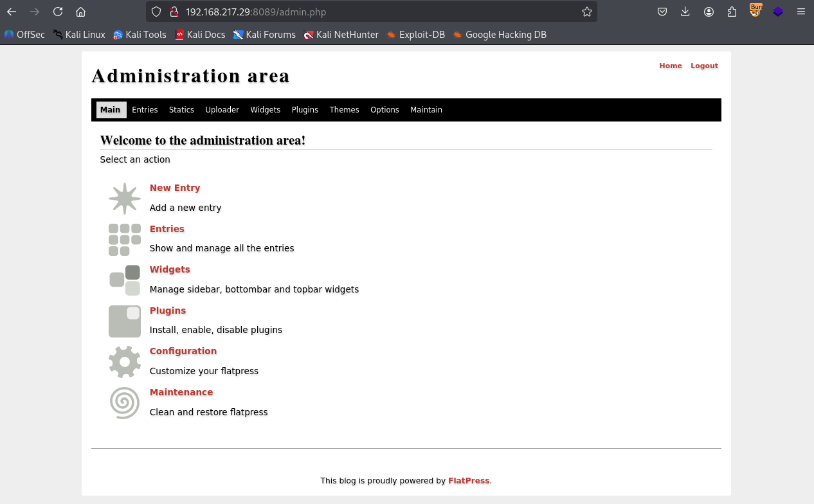Select the Statics tab
814x504 pixels.
point(181,110)
